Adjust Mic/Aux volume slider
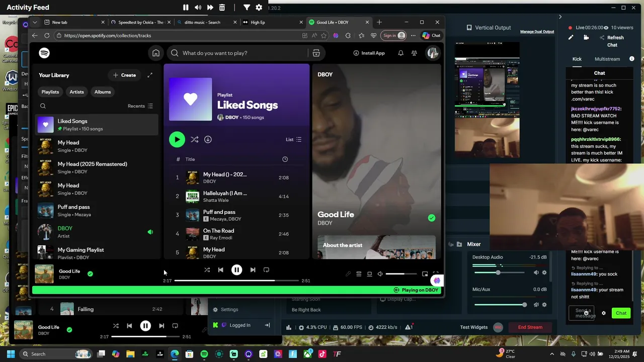644x362 pixels. [500, 305]
